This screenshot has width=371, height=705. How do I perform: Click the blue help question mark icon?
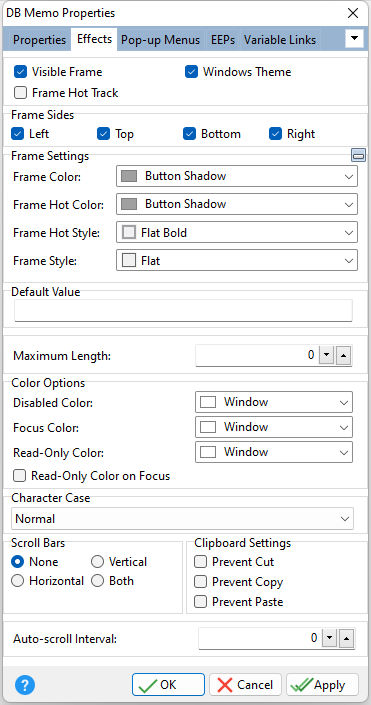pyautogui.click(x=25, y=685)
